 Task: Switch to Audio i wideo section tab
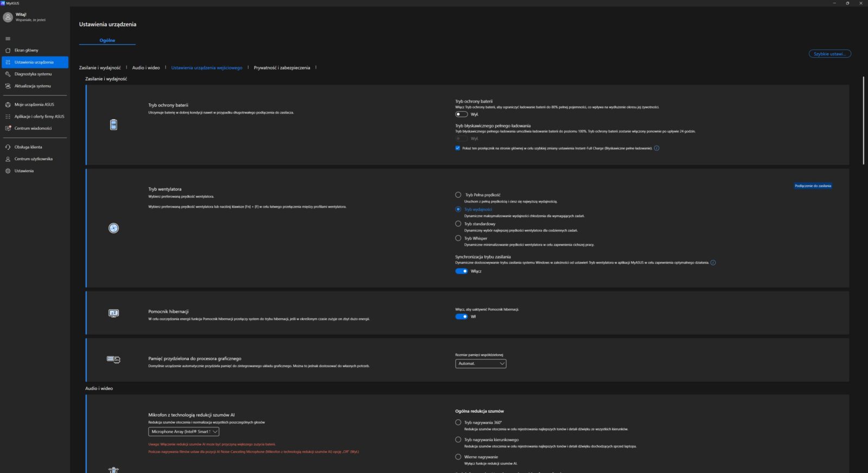(x=146, y=68)
